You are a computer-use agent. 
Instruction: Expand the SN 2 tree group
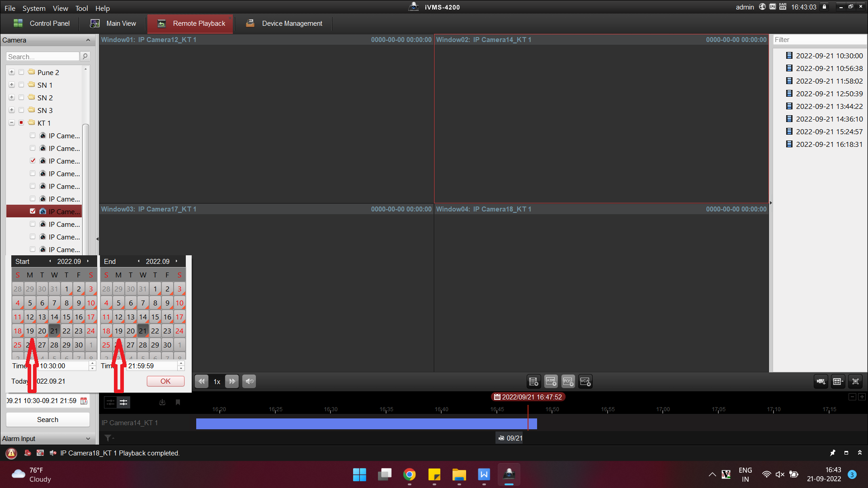pos(12,98)
